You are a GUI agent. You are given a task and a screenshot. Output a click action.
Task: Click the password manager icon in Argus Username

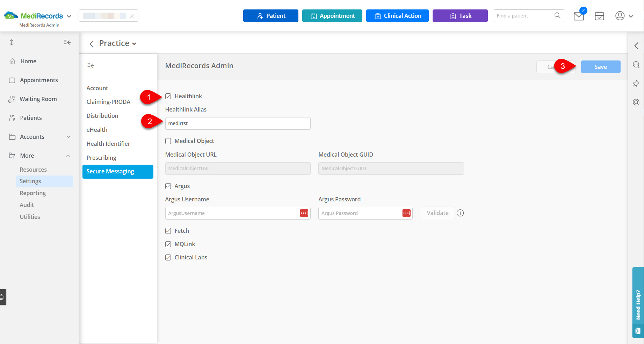pos(304,213)
